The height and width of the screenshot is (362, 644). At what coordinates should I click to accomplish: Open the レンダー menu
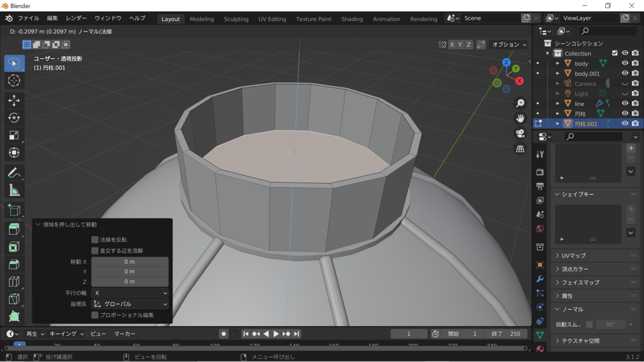point(76,18)
